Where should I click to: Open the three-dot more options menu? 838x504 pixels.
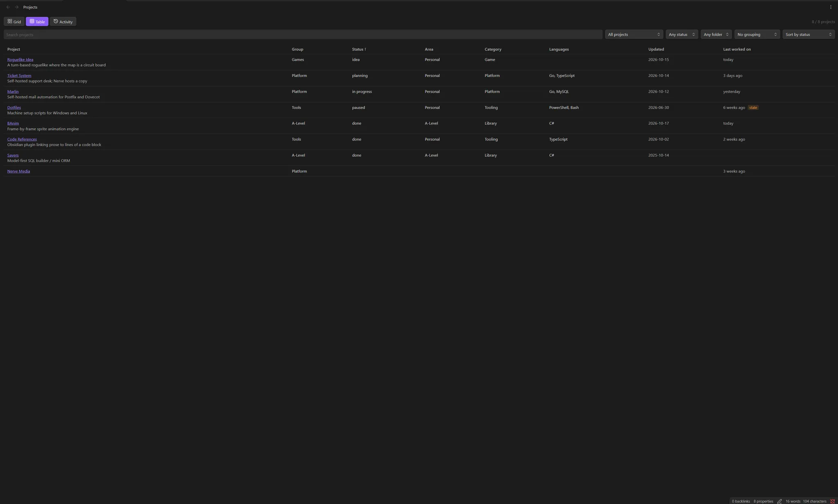click(x=831, y=7)
